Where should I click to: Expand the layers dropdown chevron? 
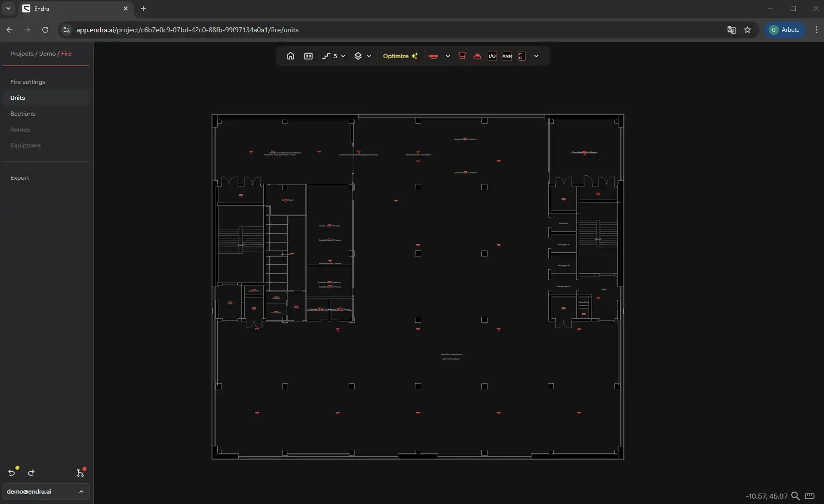[369, 56]
